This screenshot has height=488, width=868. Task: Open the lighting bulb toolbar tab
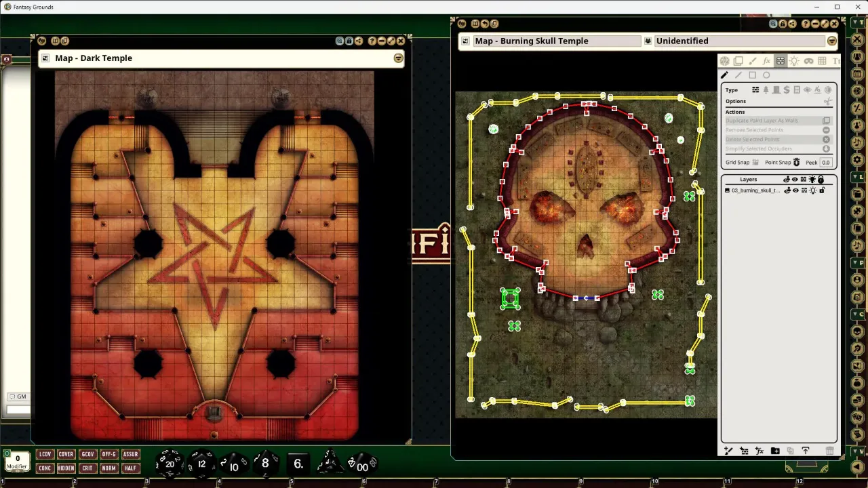tap(794, 61)
